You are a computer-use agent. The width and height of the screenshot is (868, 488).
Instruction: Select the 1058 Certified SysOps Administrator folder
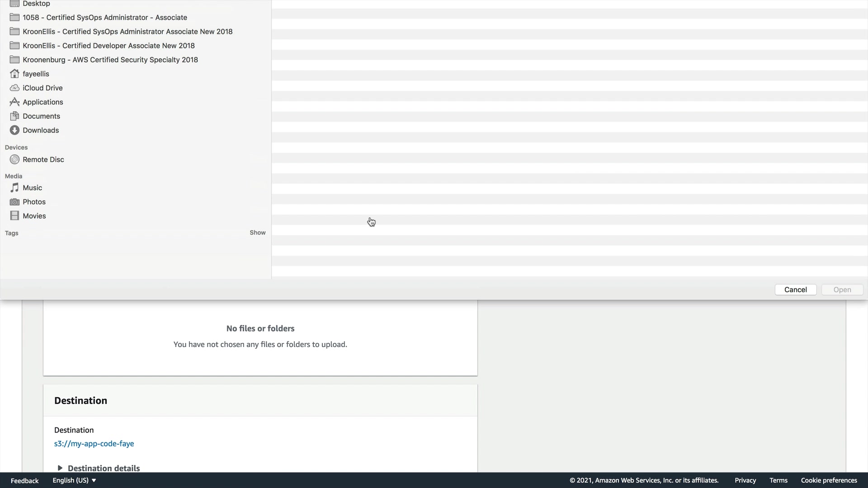coord(104,18)
